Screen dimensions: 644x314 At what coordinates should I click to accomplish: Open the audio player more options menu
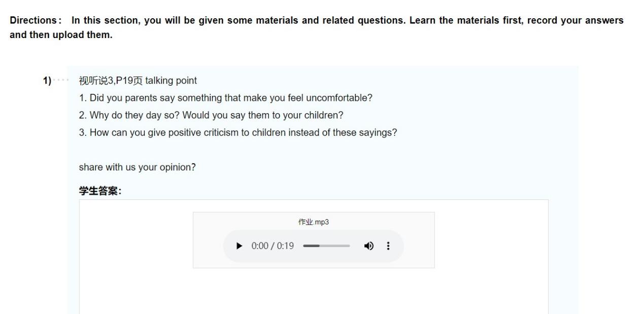click(388, 246)
